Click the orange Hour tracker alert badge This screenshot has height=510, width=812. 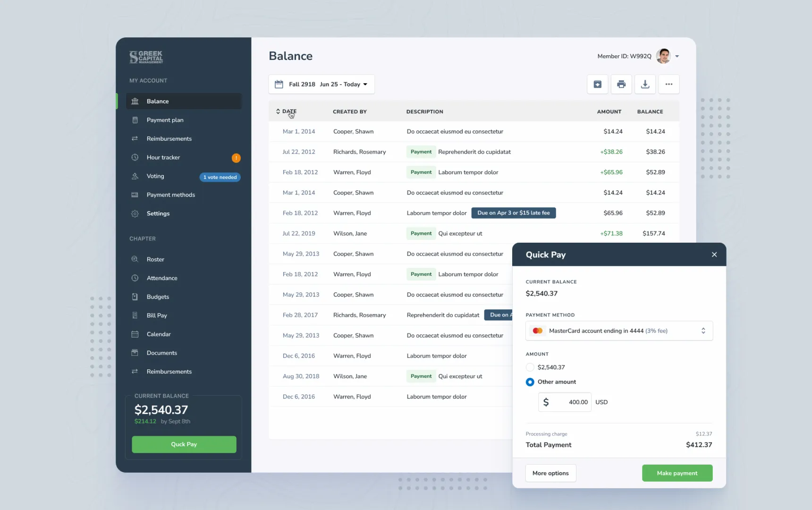[x=236, y=158]
